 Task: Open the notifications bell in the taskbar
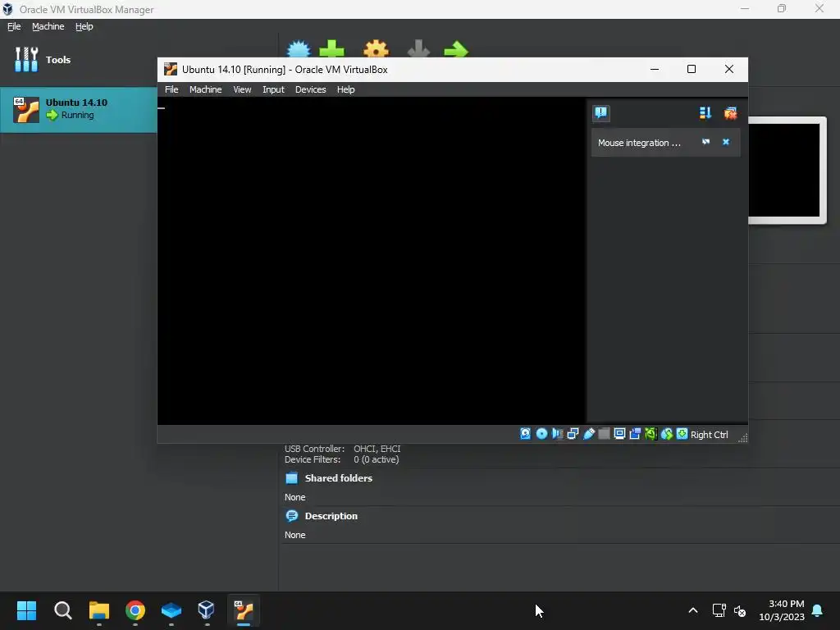818,610
